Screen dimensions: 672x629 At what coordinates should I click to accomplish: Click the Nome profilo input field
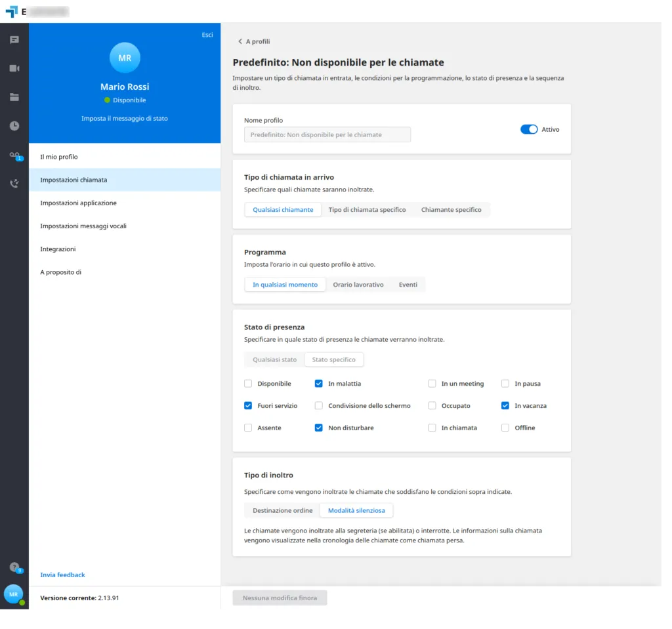[x=327, y=134]
